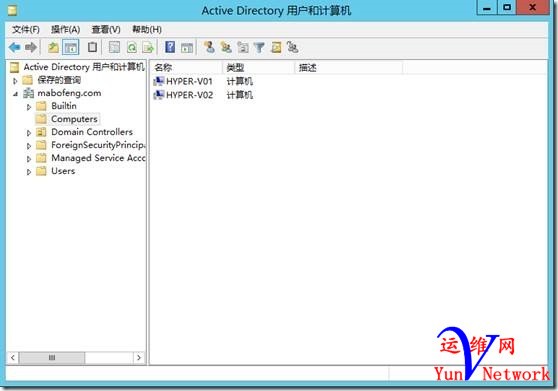This screenshot has width=558, height=391.
Task: Click 计算机 type cell of HYPER-V02
Action: 240,95
